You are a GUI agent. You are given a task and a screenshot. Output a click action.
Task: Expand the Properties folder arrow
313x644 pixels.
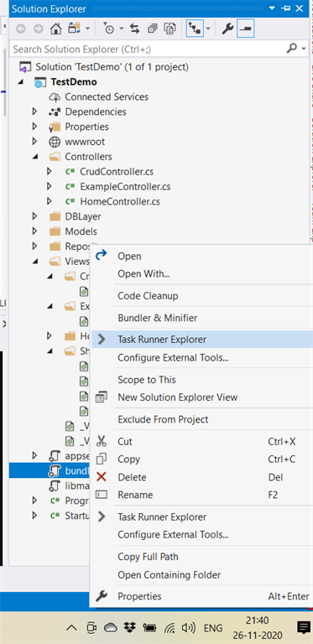[x=34, y=127]
